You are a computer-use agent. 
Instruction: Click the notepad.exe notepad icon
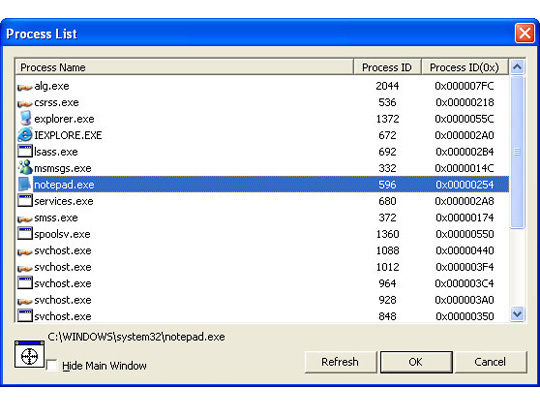point(25,184)
